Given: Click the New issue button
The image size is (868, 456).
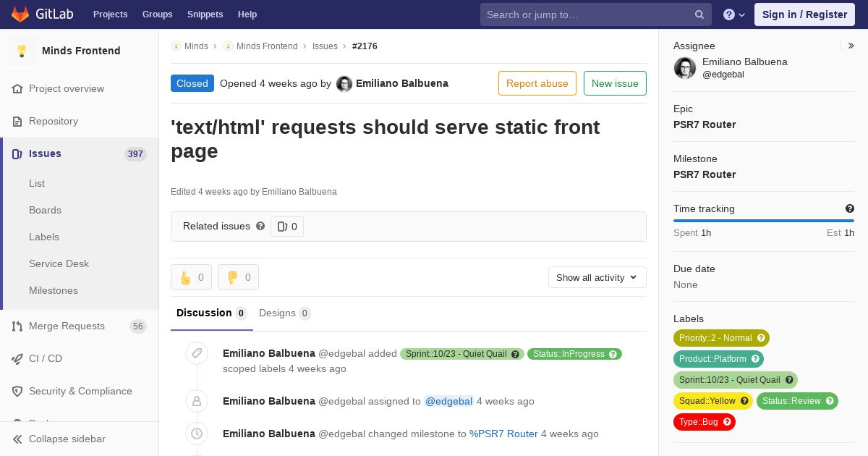Looking at the screenshot, I should 615,83.
